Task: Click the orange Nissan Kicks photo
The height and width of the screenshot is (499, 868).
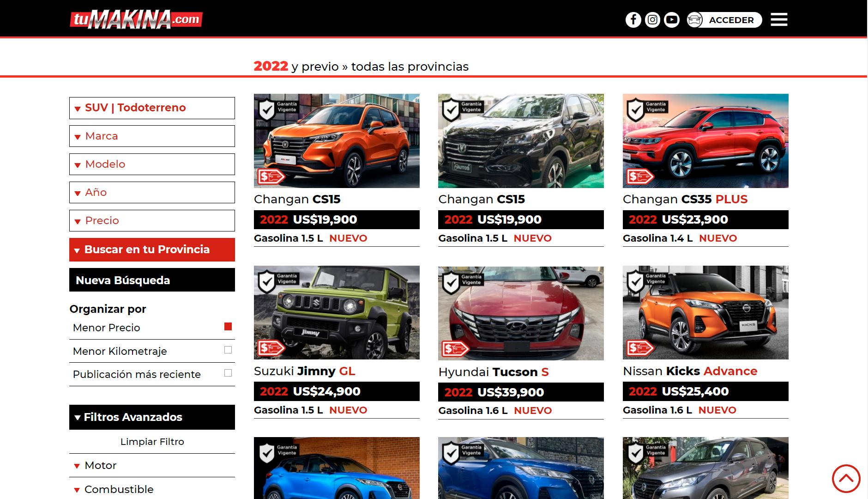Action: [x=705, y=312]
